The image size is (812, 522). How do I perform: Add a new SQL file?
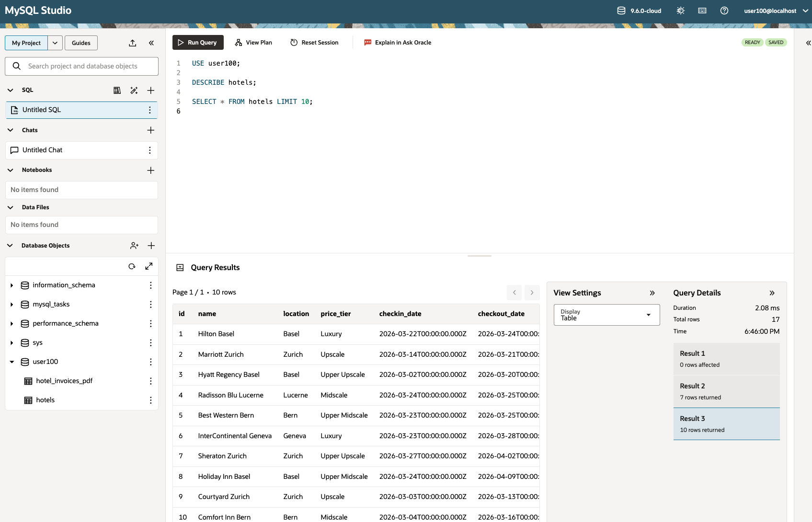click(151, 91)
